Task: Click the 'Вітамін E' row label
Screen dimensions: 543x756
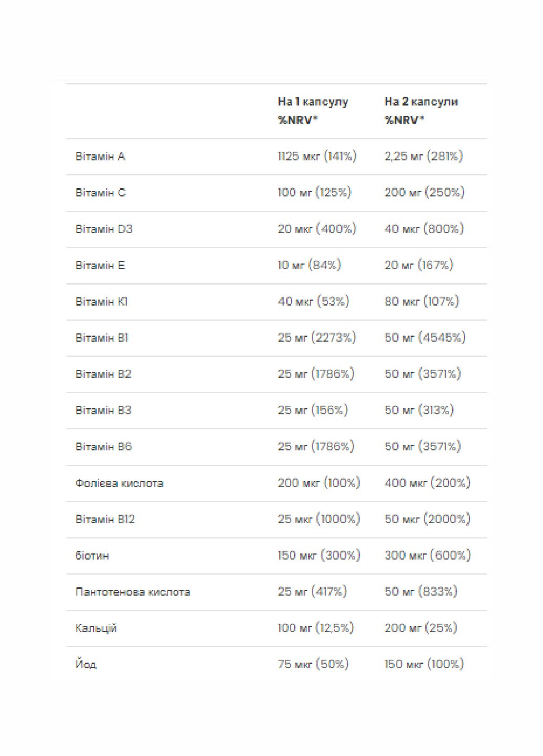Action: click(x=100, y=265)
